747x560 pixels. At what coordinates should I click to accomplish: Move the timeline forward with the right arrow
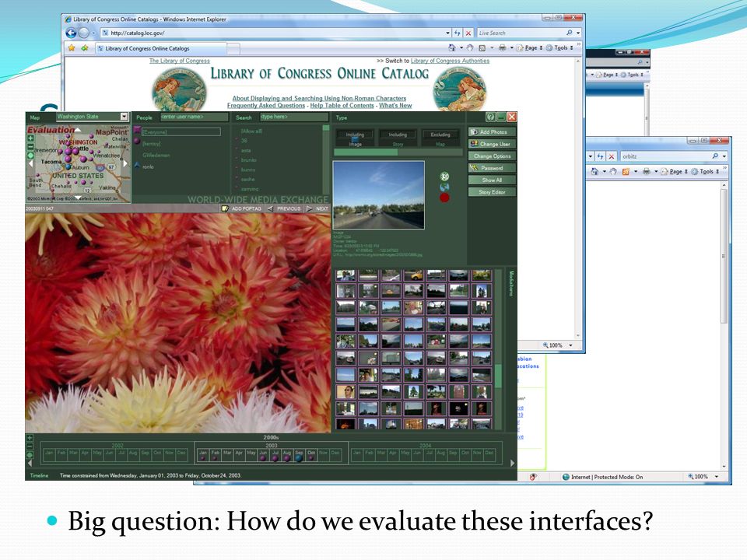513,462
